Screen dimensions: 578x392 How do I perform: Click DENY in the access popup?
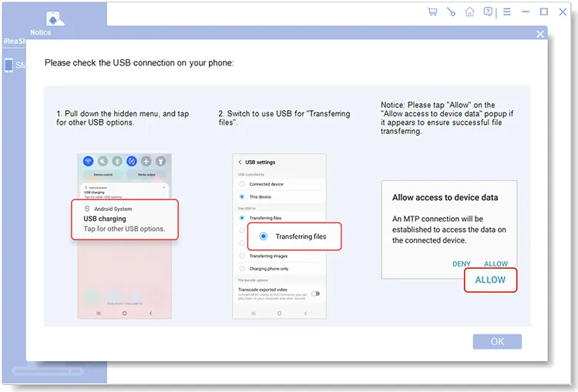462,264
